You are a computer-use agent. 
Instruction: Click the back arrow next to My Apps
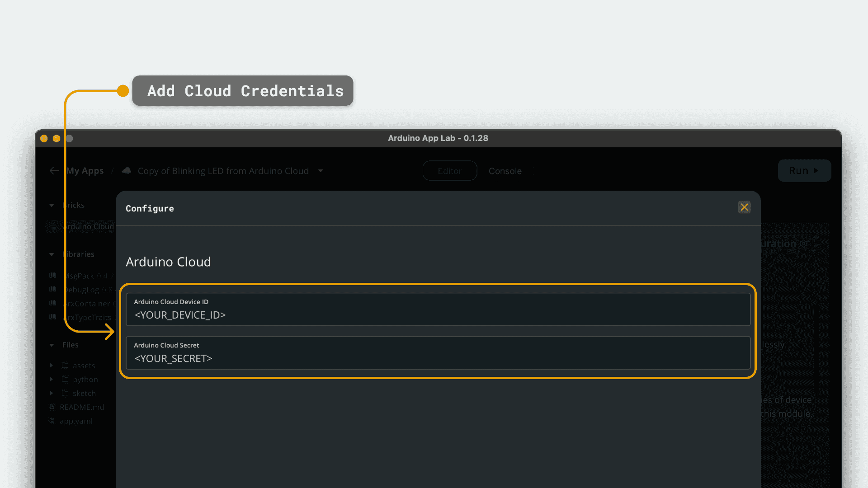(54, 170)
